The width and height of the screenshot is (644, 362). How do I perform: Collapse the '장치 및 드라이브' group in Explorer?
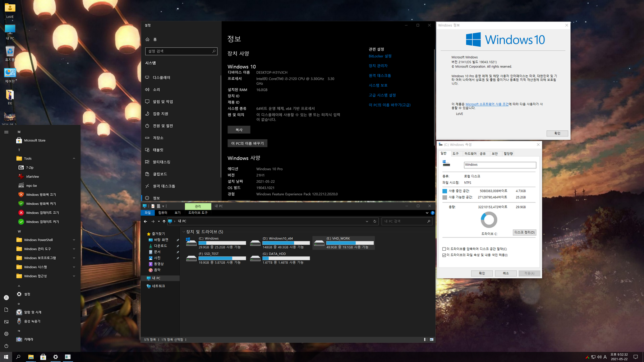click(184, 232)
